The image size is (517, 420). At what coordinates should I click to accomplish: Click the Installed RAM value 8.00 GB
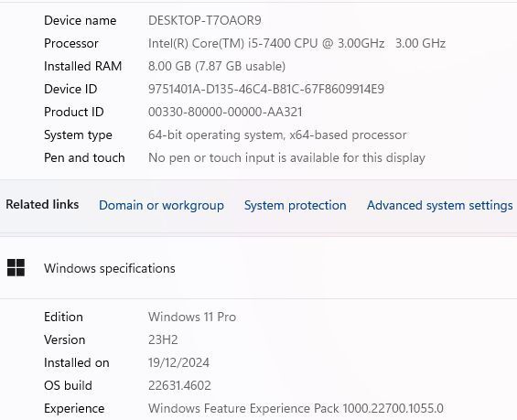tap(217, 66)
